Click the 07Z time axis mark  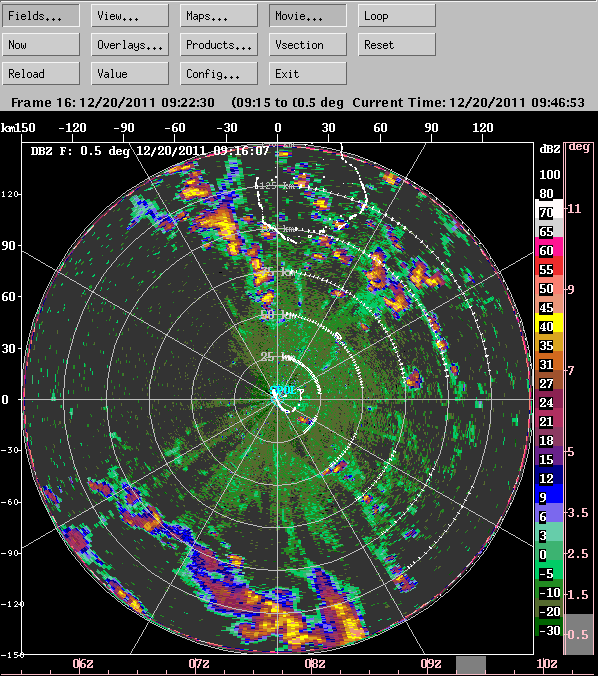[199, 663]
